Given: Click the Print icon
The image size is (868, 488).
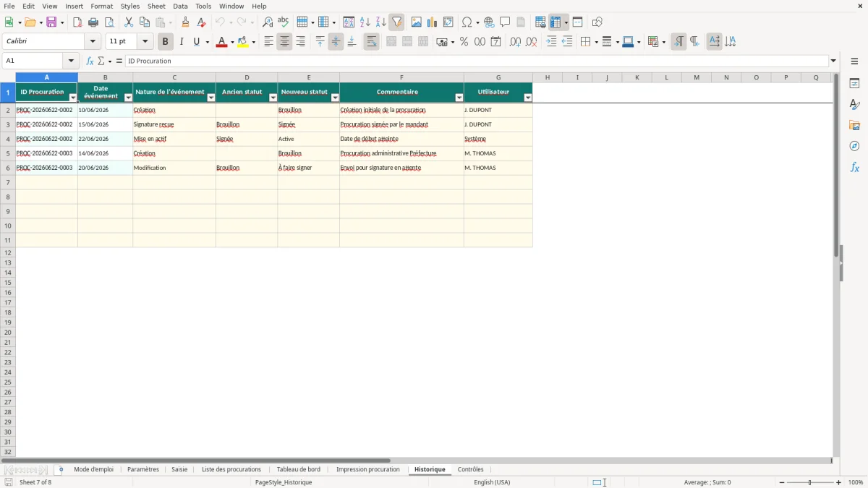Looking at the screenshot, I should point(93,22).
